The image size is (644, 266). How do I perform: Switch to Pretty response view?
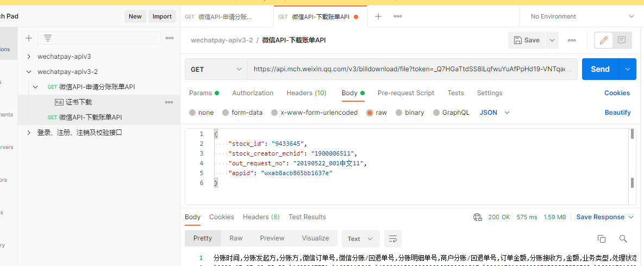point(203,238)
